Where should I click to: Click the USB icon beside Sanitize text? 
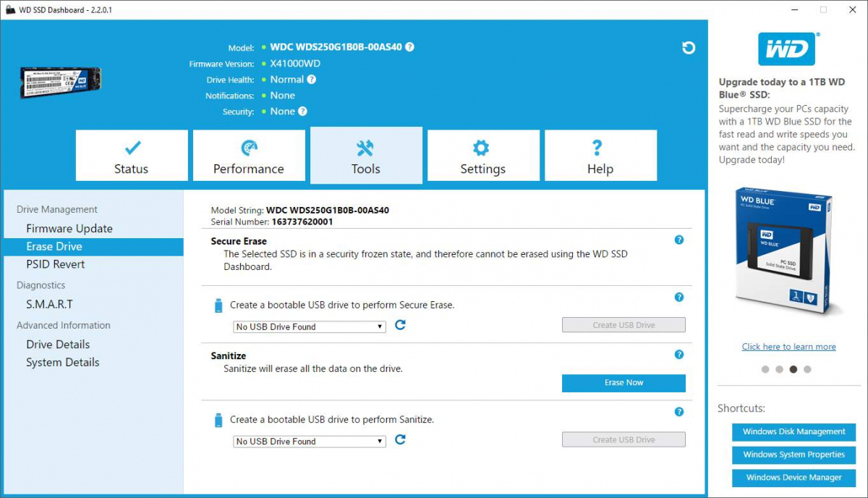pos(218,420)
